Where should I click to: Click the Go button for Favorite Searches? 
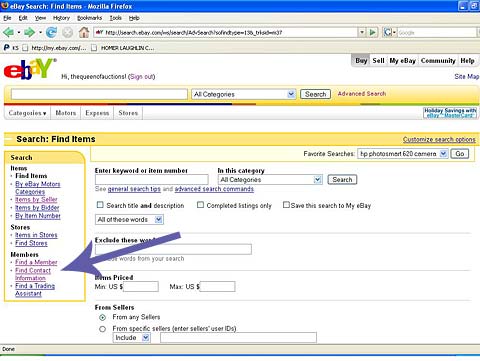tap(460, 154)
